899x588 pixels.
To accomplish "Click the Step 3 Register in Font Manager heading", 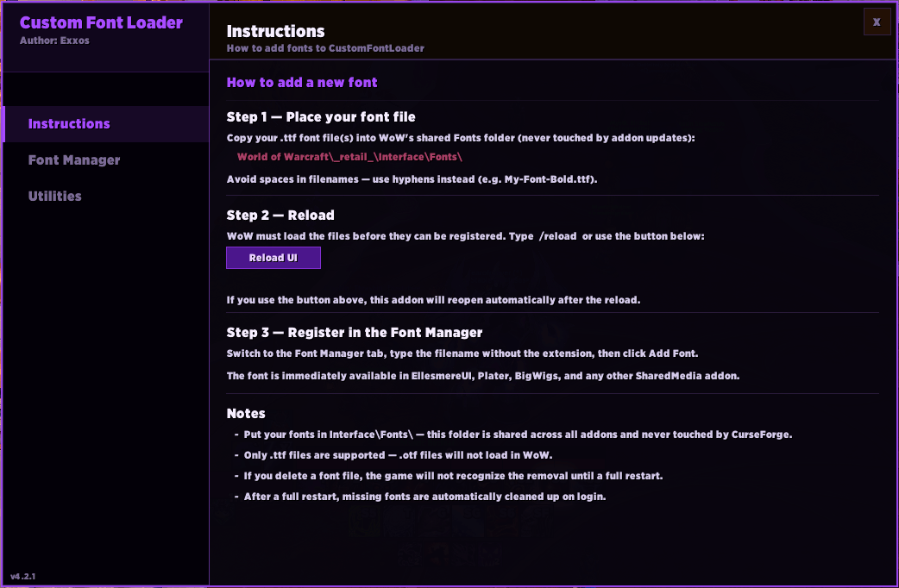I will (x=355, y=333).
